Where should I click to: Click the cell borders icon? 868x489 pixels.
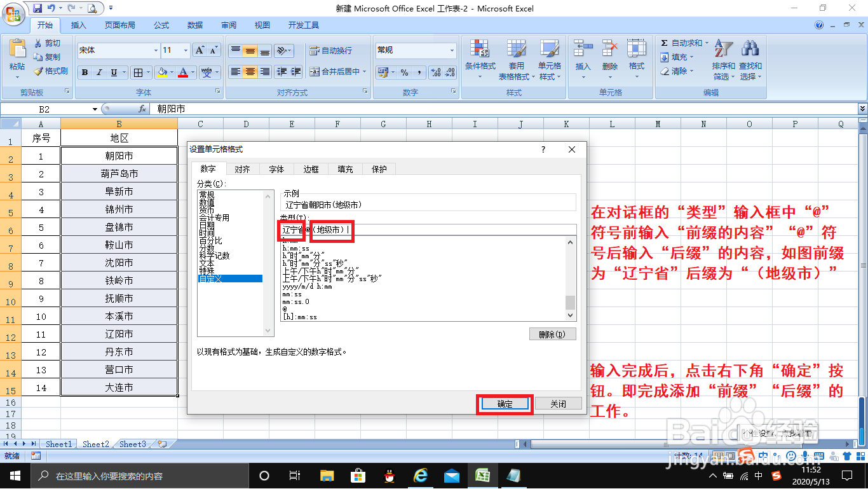[x=139, y=72]
